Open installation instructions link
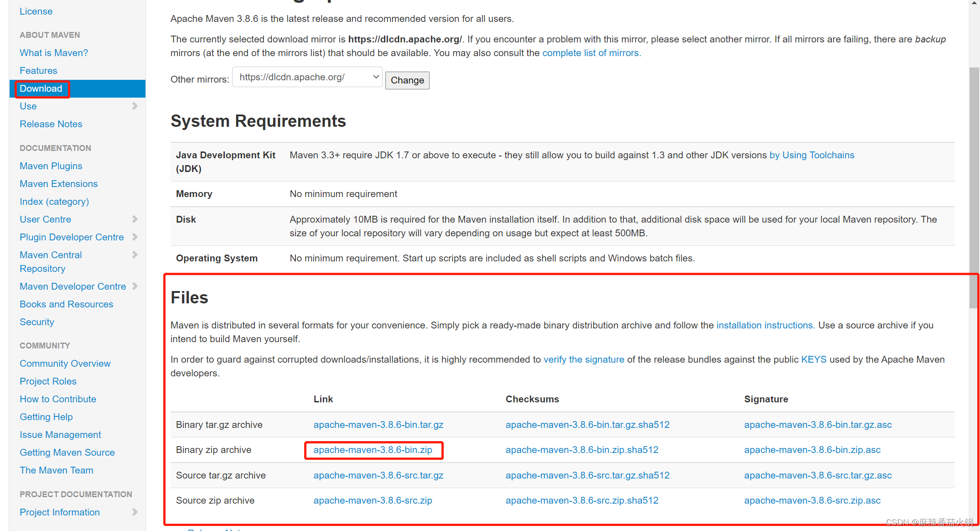 pyautogui.click(x=766, y=325)
